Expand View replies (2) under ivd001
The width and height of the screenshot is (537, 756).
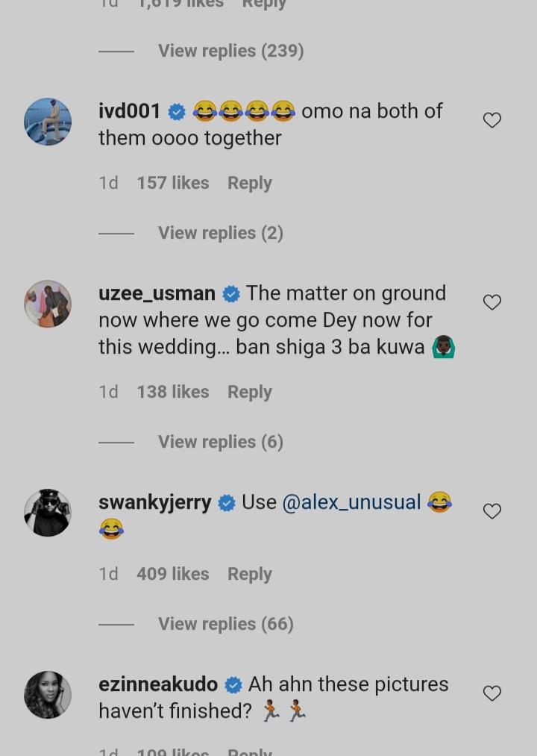[220, 233]
